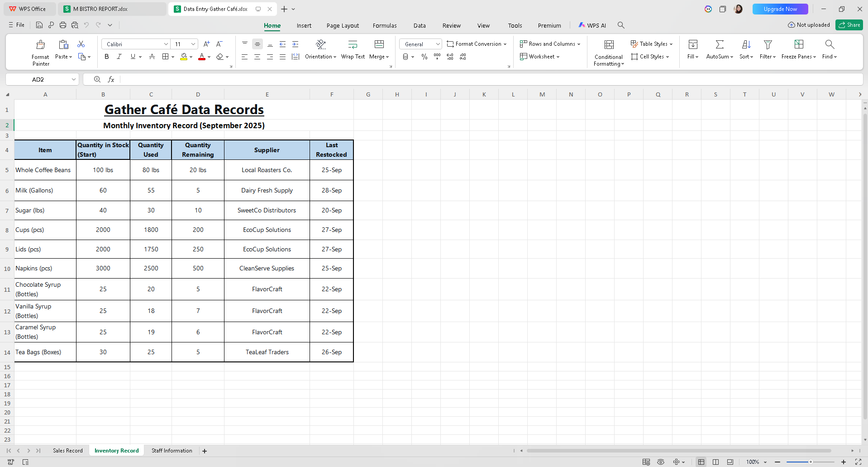
Task: Open the search magnifier beside WPS AI
Action: (621, 25)
